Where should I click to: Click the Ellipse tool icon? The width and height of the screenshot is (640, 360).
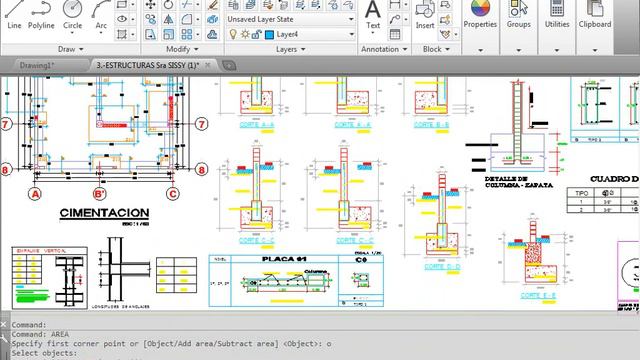tap(122, 19)
